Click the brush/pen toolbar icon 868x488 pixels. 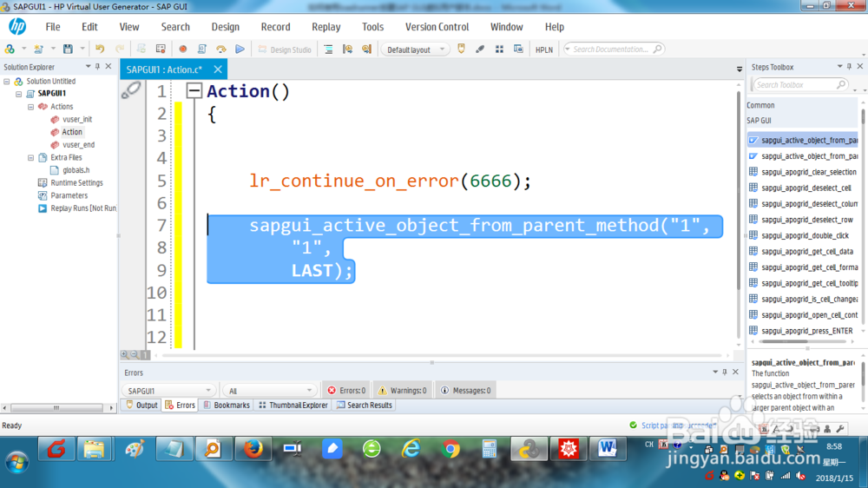[480, 49]
